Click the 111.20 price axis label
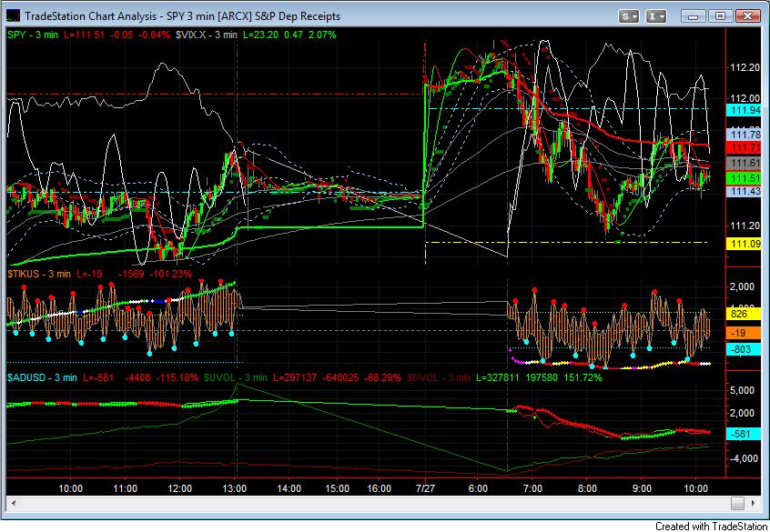The width and height of the screenshot is (770, 532). 745,226
